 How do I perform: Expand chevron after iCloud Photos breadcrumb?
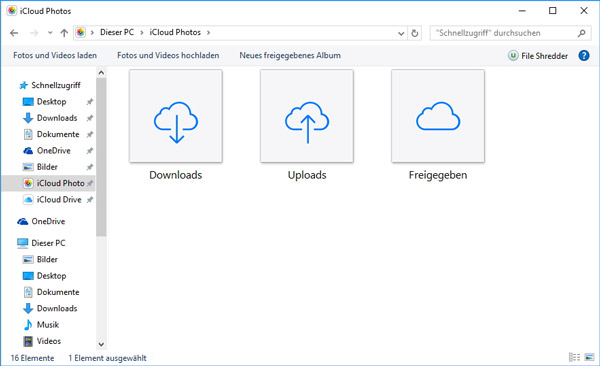pos(208,33)
